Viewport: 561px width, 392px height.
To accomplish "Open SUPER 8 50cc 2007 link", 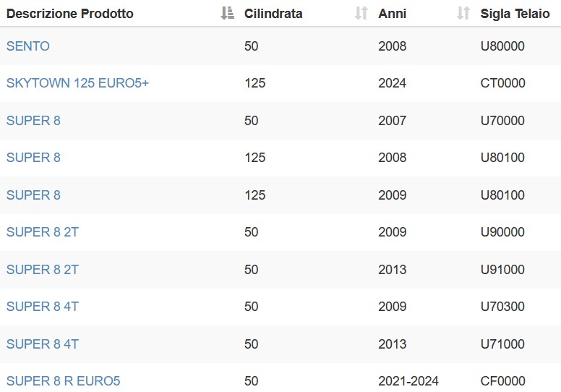I will pyautogui.click(x=33, y=121).
